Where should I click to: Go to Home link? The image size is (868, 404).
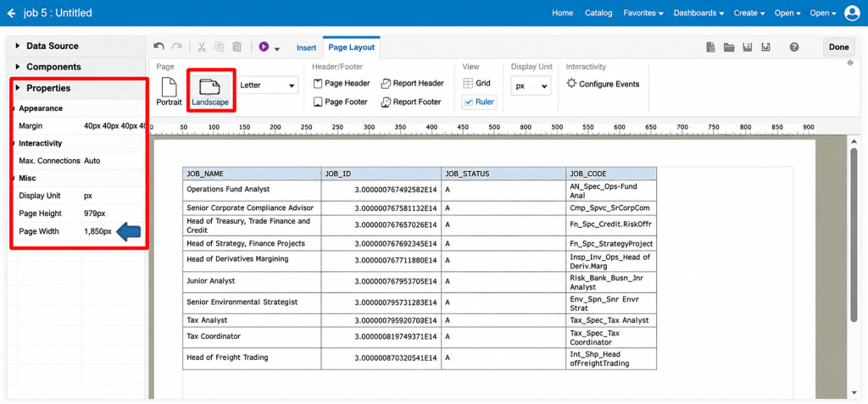[x=563, y=13]
